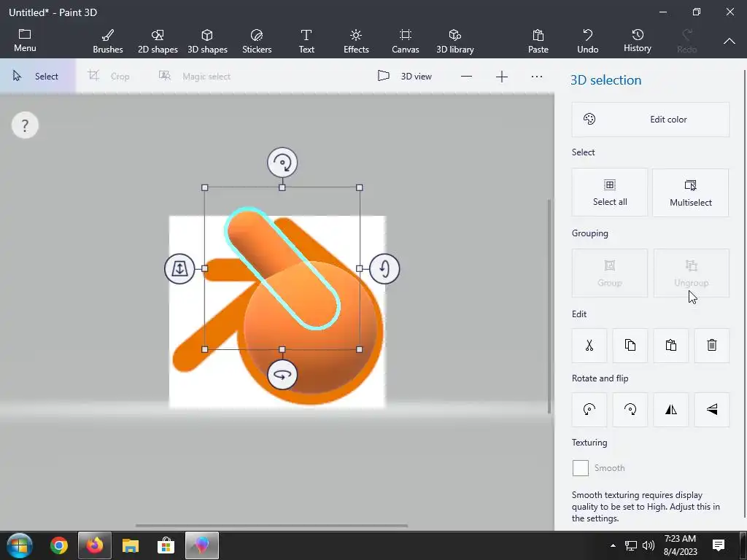
Task: Click the bottom-right selection resize handle
Action: (359, 349)
